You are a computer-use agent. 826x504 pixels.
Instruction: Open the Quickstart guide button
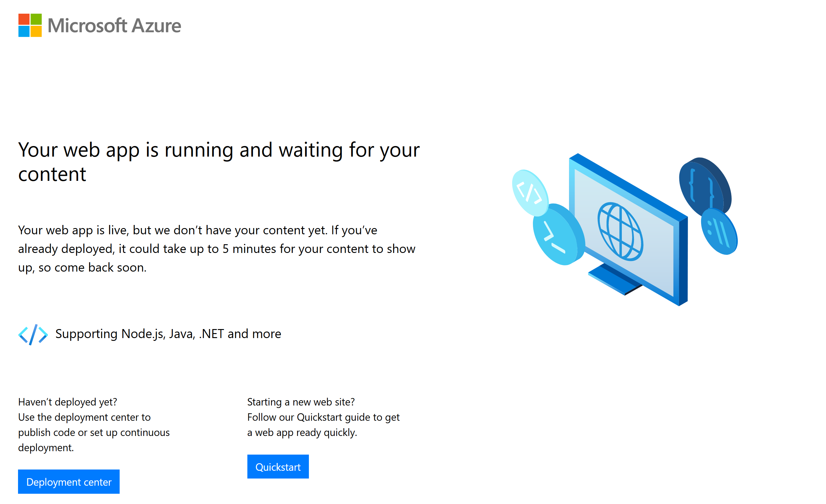point(278,466)
